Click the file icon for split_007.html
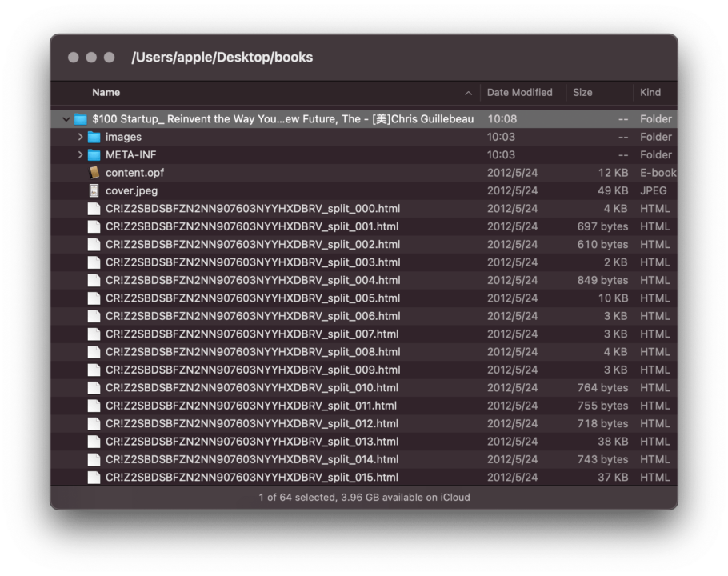 pos(94,334)
